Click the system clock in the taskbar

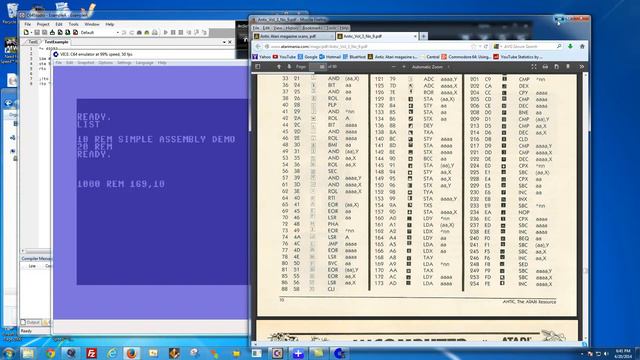coord(624,353)
